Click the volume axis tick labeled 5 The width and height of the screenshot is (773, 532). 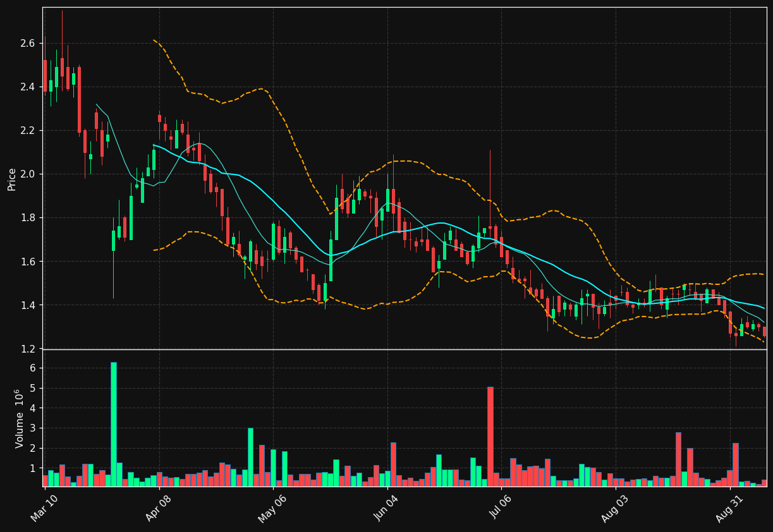[x=32, y=388]
